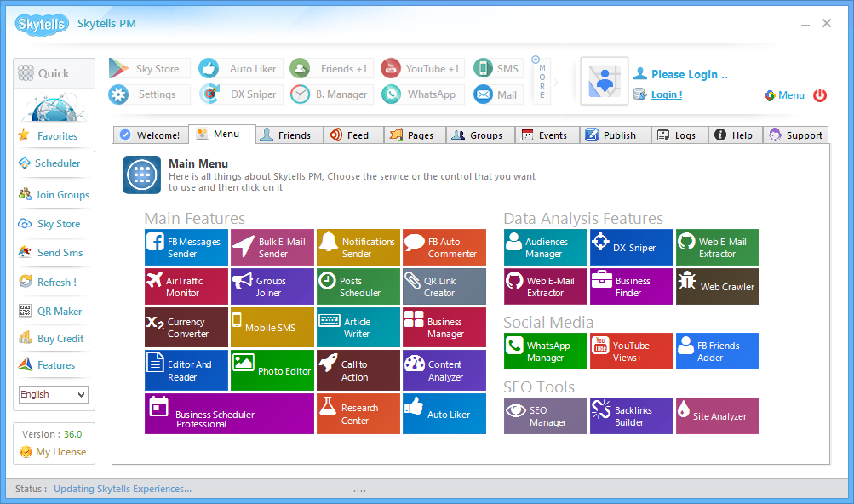The image size is (854, 504).
Task: Open the DX-Sniper analysis tile
Action: coord(632,248)
